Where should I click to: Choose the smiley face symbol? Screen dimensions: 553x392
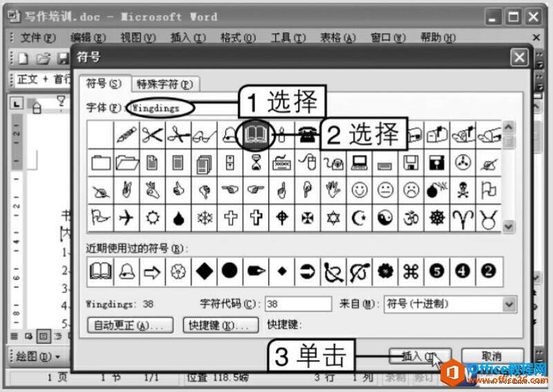(359, 190)
